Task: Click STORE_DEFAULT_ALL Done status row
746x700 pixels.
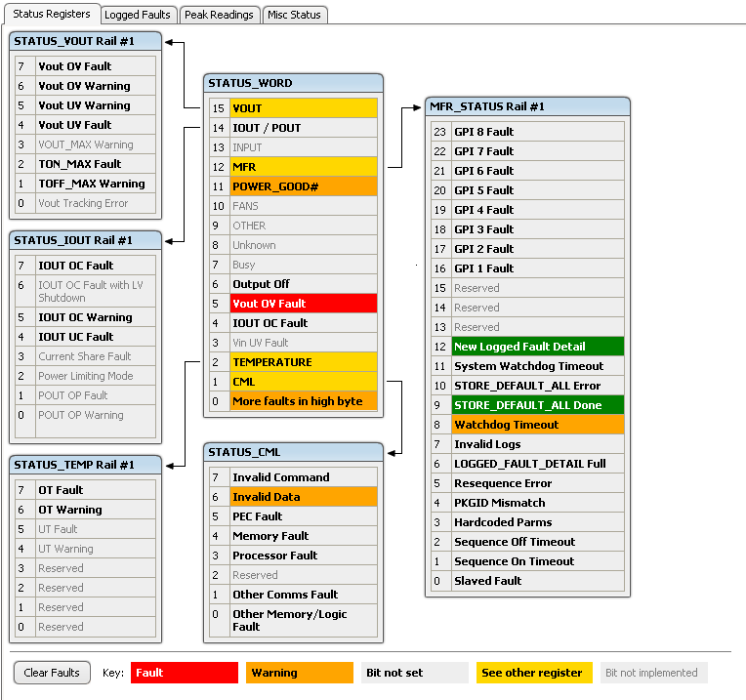Action: tap(537, 405)
